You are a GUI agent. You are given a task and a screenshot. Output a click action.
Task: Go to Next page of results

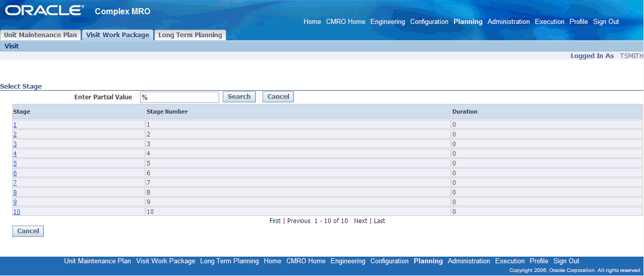361,221
